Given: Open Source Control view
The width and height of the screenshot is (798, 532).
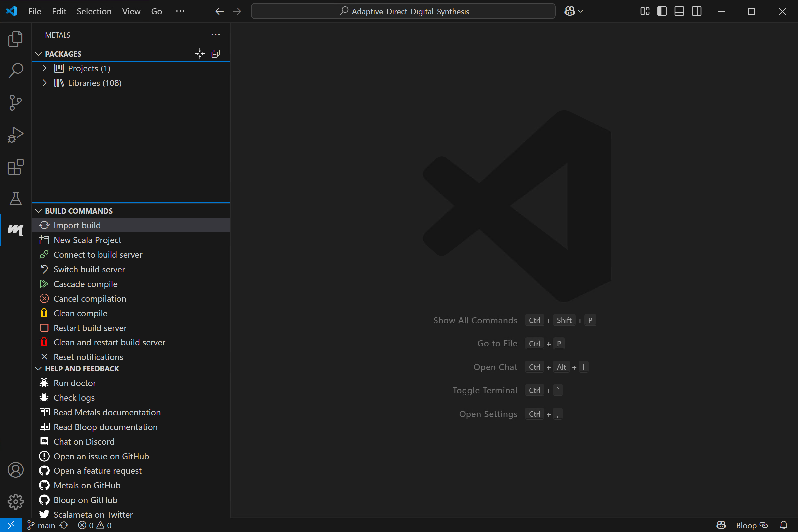Looking at the screenshot, I should pyautogui.click(x=15, y=102).
